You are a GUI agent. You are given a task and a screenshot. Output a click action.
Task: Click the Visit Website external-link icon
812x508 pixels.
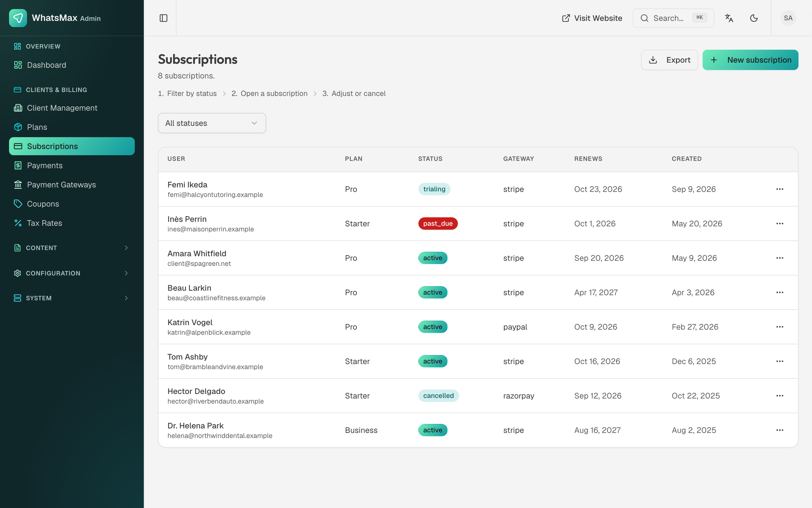pos(566,18)
